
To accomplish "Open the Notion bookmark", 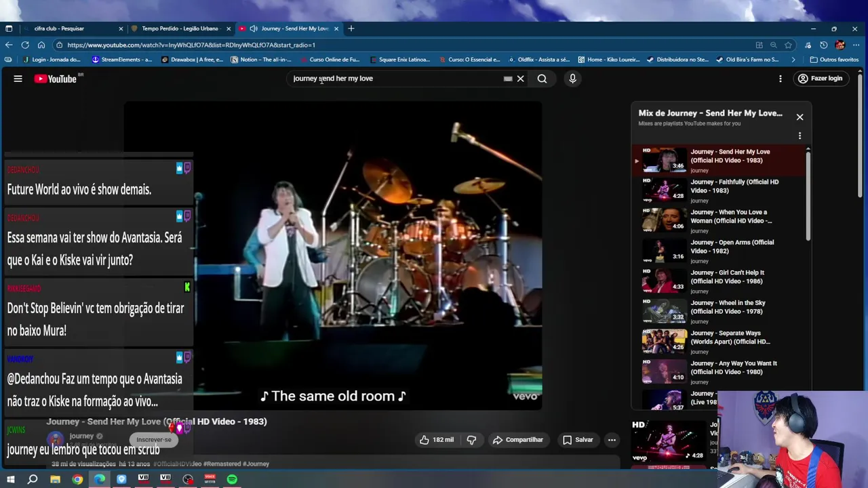I will (x=261, y=60).
